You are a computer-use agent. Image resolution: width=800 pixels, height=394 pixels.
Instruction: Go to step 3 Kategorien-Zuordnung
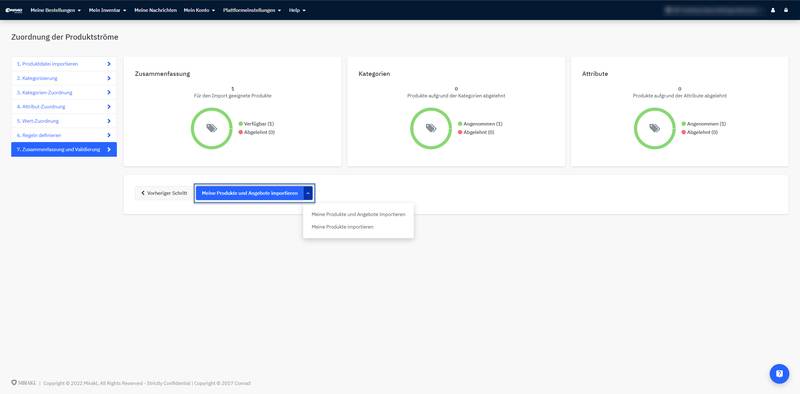point(64,92)
